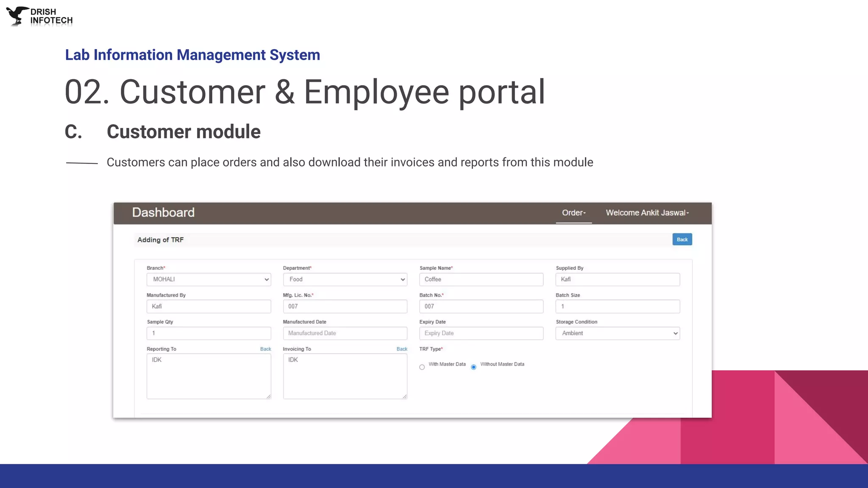Click the Sample Qty input field
The image size is (868, 488).
pos(209,333)
